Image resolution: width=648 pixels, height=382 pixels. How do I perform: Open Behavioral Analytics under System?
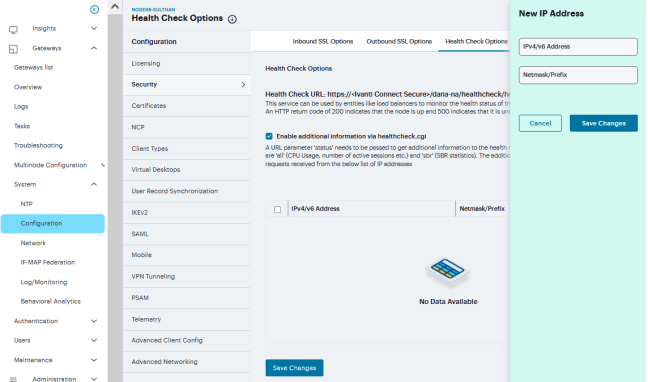(50, 301)
